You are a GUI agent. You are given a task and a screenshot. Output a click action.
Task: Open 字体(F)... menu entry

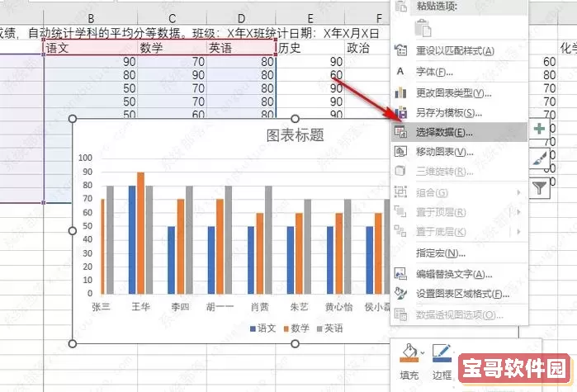(x=459, y=72)
